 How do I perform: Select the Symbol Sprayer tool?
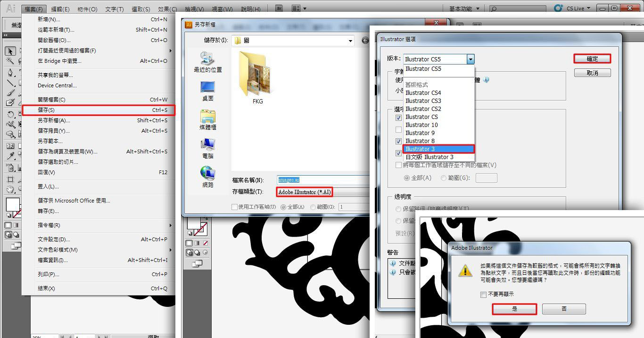10,168
